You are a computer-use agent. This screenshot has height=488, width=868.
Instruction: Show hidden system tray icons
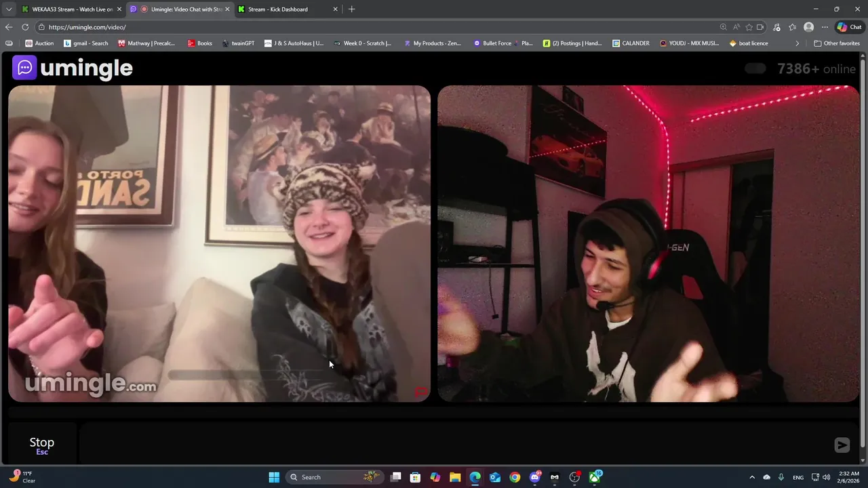click(751, 477)
